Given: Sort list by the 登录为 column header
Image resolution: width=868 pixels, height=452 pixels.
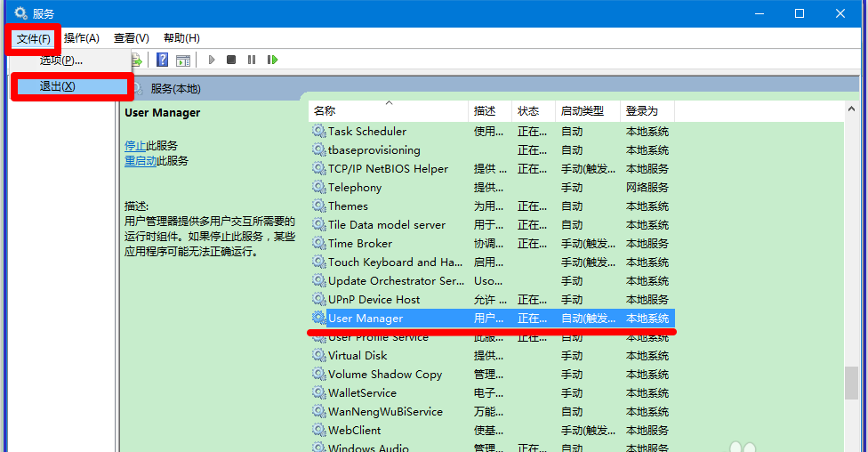Looking at the screenshot, I should (x=647, y=111).
